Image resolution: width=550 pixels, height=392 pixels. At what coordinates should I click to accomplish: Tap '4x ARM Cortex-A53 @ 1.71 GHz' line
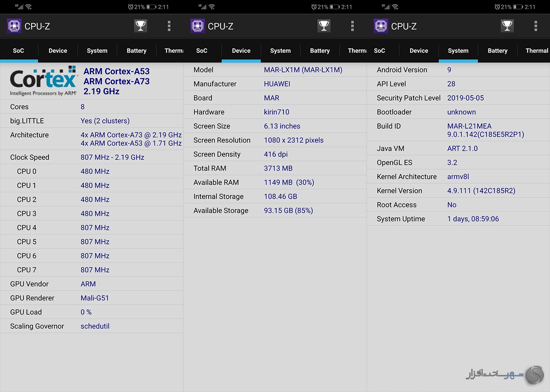tap(131, 143)
